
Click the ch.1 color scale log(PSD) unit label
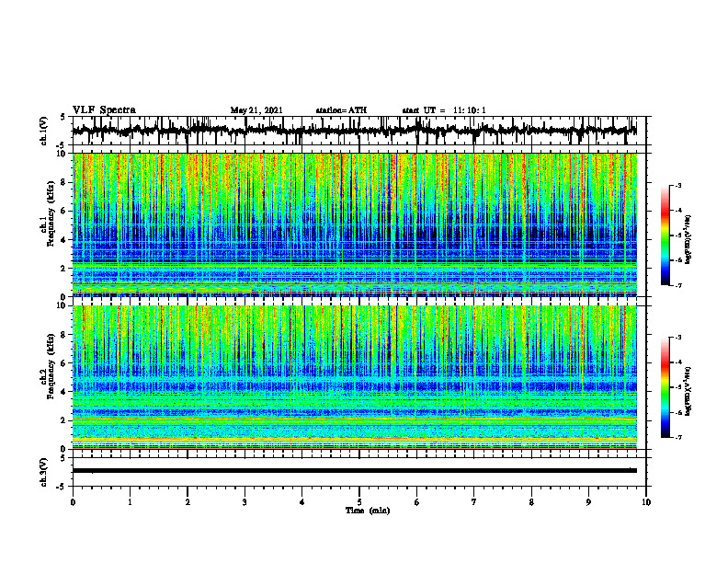(688, 240)
